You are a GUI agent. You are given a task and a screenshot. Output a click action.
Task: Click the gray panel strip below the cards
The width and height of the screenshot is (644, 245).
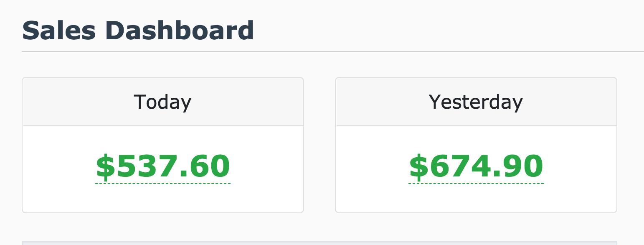[319, 243]
